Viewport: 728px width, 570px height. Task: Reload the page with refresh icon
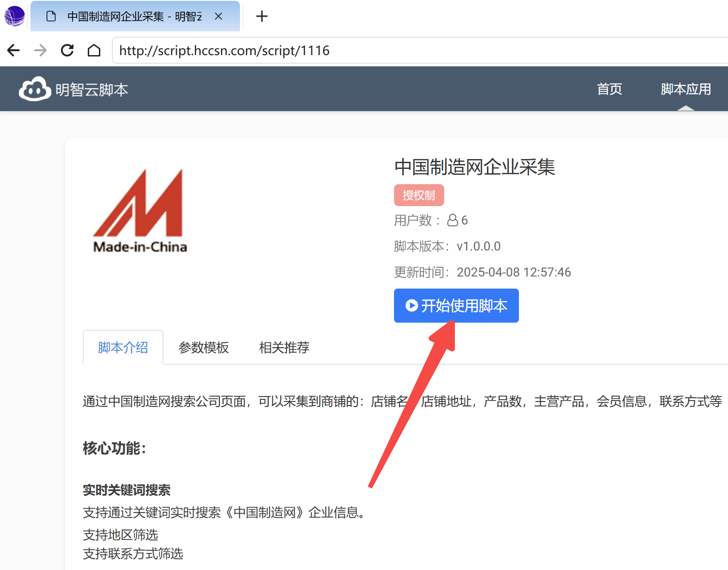pos(67,50)
